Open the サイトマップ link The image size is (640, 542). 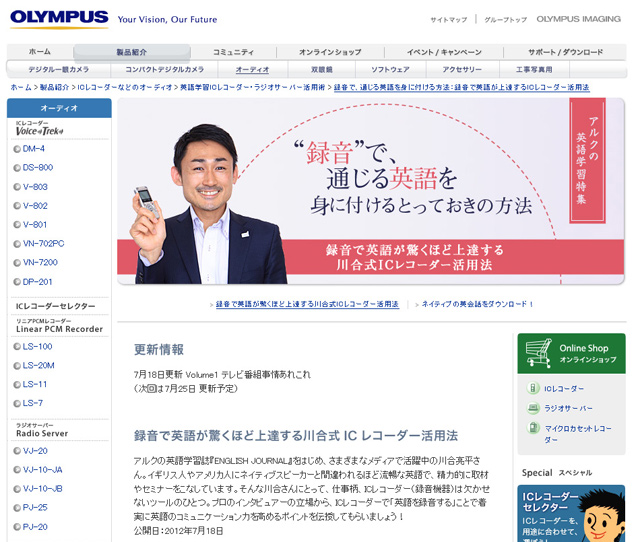(449, 20)
